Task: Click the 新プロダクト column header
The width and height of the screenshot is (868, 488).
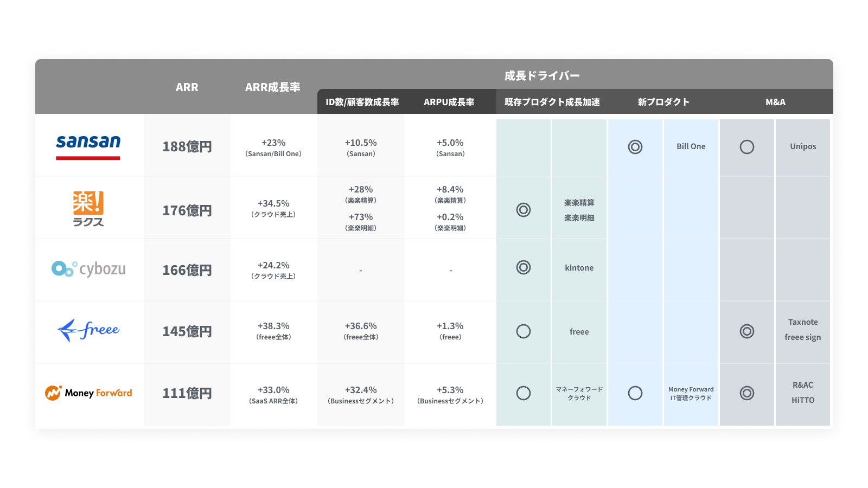Action: pos(663,101)
